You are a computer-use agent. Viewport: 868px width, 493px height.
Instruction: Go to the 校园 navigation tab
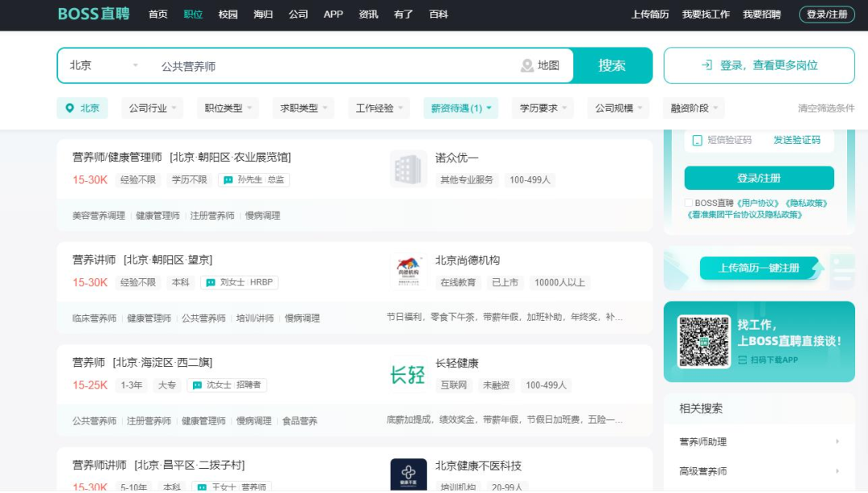pyautogui.click(x=228, y=14)
